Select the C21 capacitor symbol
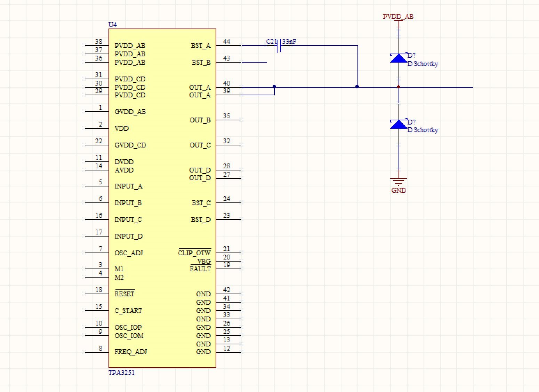The image size is (539, 392). (x=279, y=46)
